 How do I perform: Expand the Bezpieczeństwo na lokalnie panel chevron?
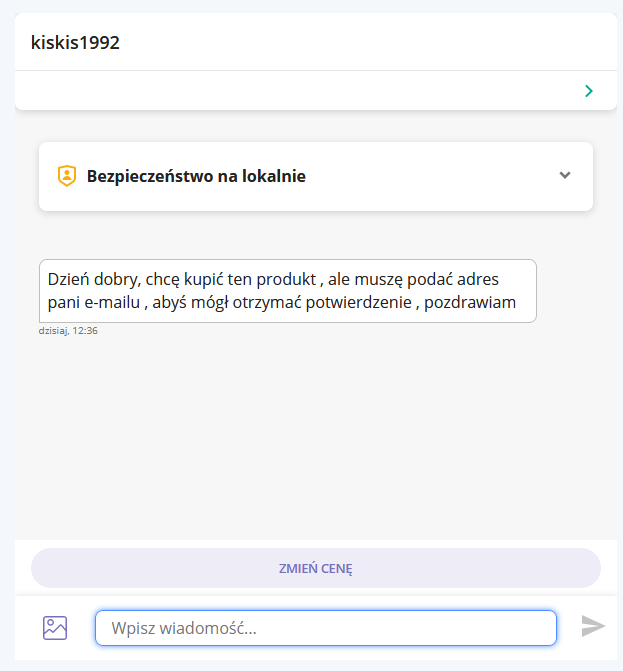coord(565,175)
